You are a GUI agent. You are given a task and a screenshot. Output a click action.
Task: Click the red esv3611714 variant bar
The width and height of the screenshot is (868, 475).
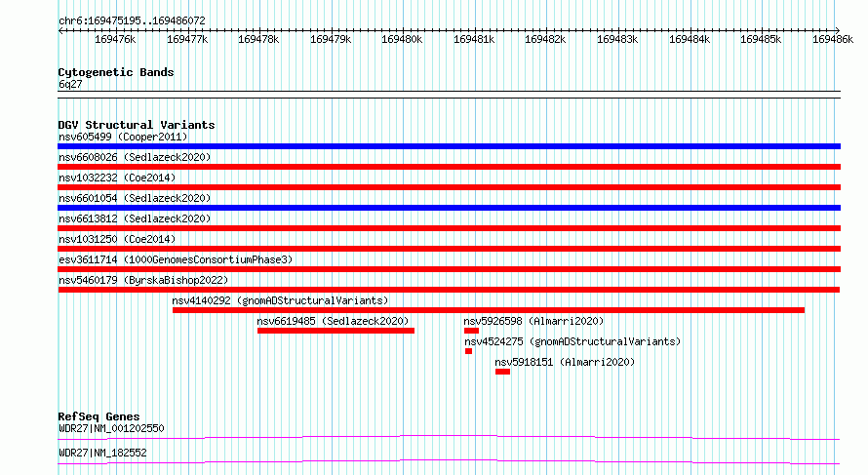tap(449, 269)
